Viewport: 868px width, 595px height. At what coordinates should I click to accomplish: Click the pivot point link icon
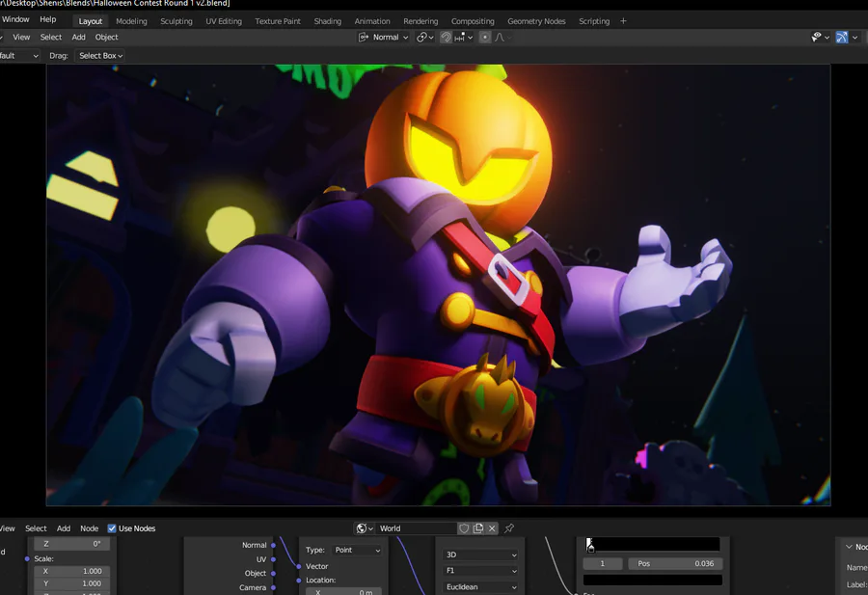click(x=422, y=37)
